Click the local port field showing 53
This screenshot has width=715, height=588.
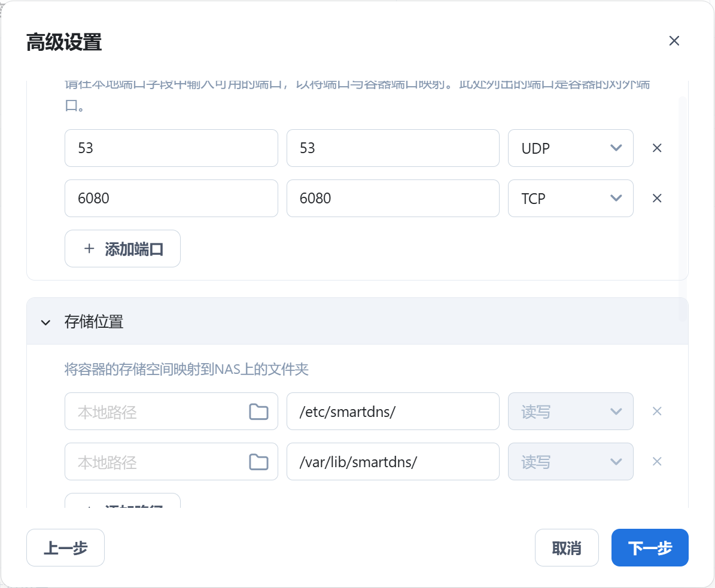tap(171, 148)
